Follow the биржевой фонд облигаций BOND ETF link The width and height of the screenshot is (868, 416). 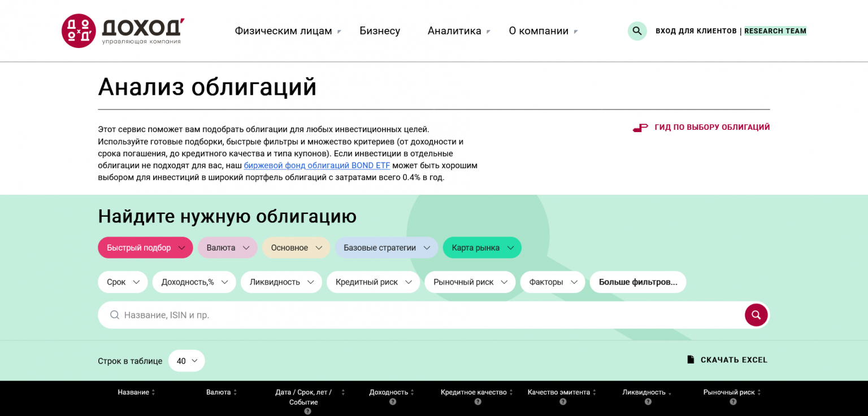316,165
